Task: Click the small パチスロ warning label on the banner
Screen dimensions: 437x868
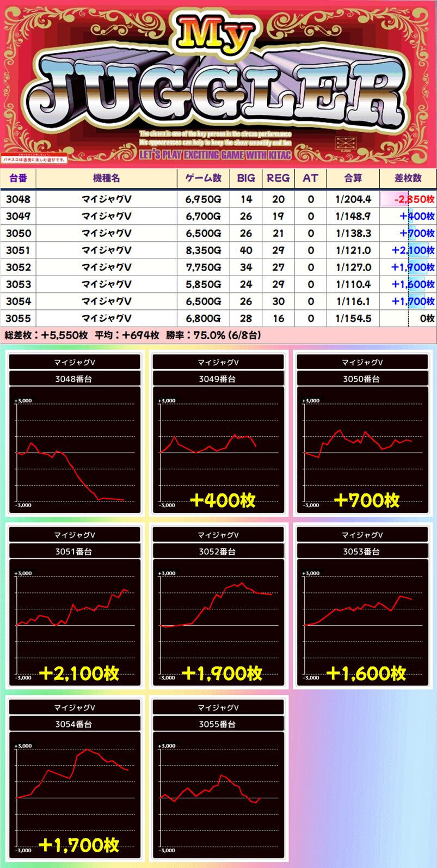Action: click(x=34, y=160)
